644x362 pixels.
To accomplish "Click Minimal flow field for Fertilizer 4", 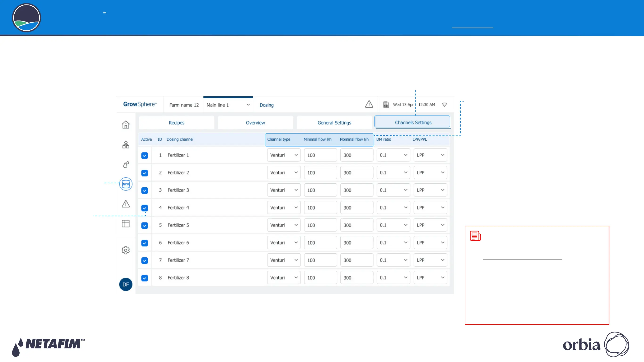I will tap(320, 207).
